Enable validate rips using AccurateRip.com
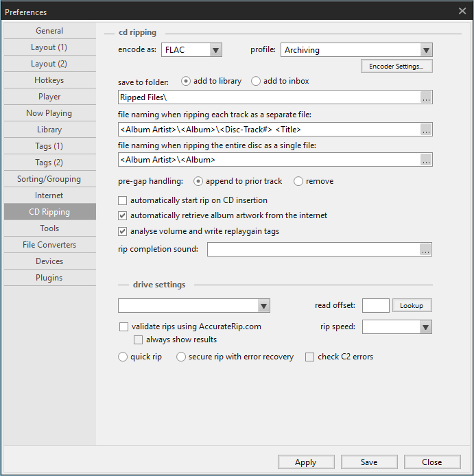 123,327
